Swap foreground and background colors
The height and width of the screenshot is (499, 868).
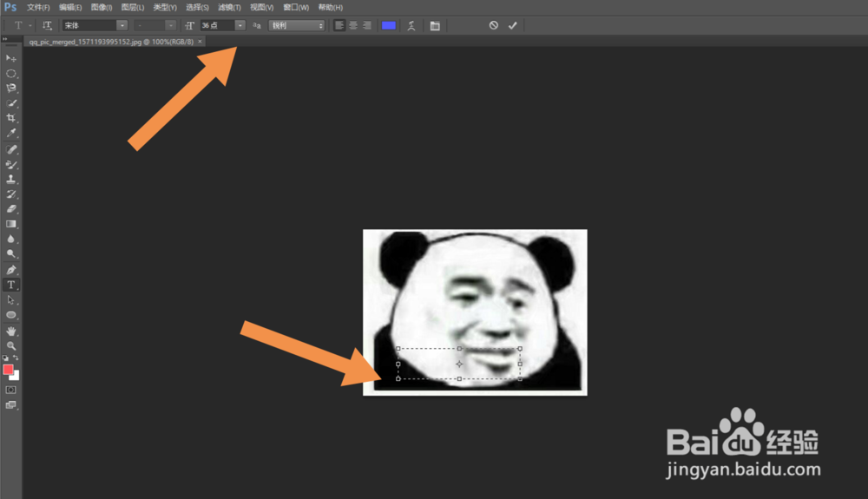point(16,358)
